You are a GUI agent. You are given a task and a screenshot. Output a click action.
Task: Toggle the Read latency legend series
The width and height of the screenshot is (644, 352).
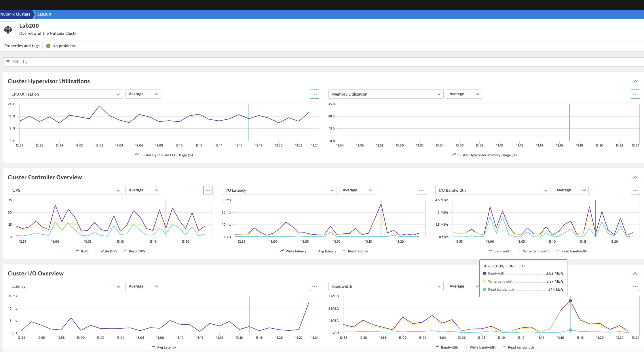tap(355, 251)
